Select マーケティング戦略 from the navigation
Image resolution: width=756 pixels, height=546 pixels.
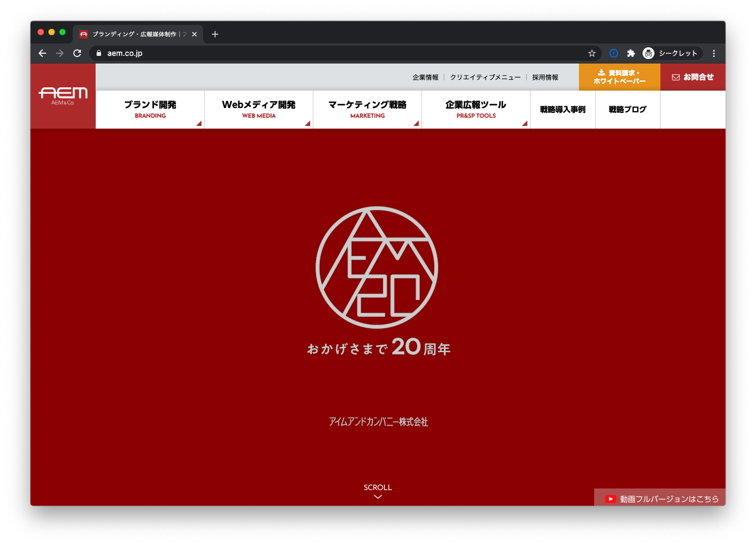367,109
